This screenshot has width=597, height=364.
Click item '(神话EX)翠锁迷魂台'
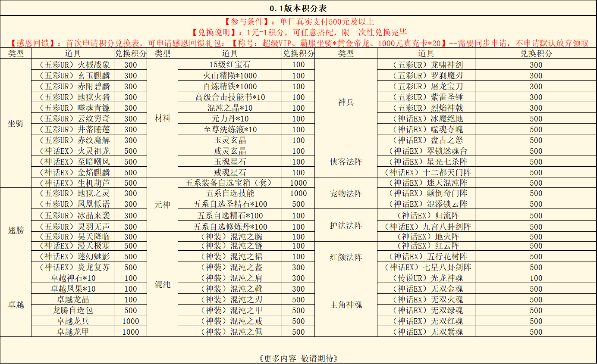(x=426, y=151)
